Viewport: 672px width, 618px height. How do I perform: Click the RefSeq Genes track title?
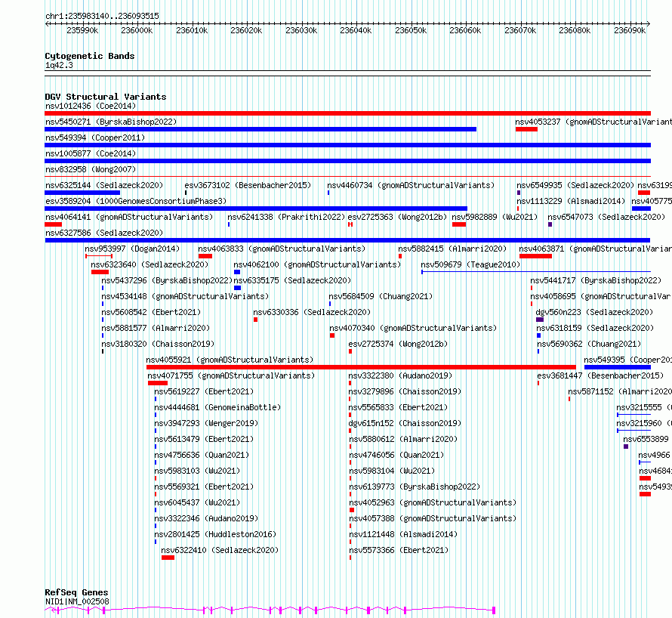[76, 592]
